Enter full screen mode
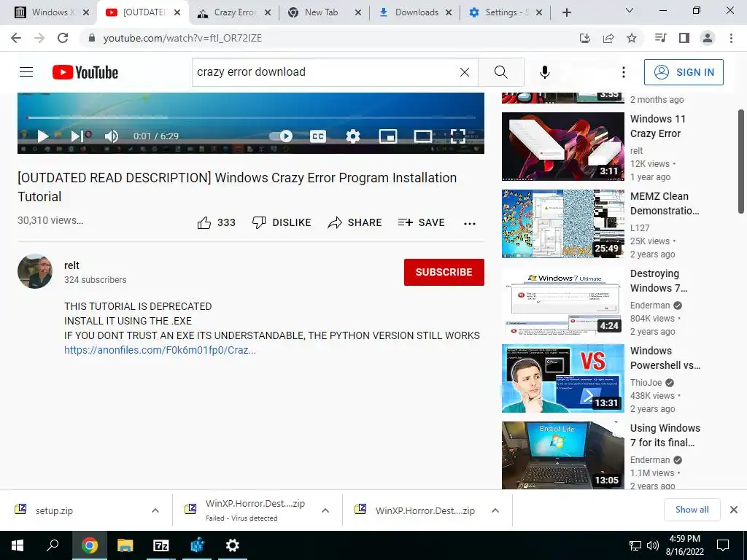747x560 pixels. pos(458,136)
